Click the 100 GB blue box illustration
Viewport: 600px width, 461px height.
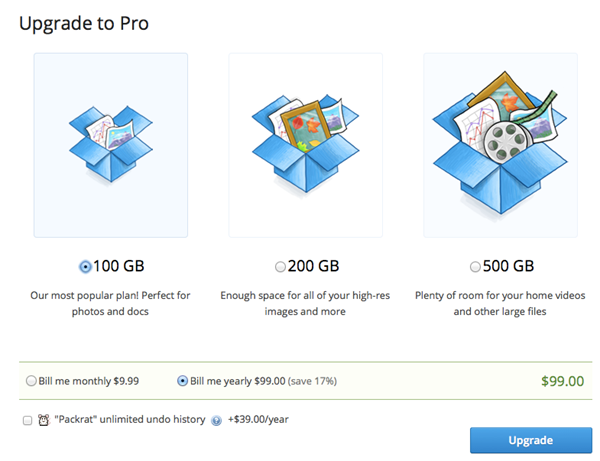[110, 144]
